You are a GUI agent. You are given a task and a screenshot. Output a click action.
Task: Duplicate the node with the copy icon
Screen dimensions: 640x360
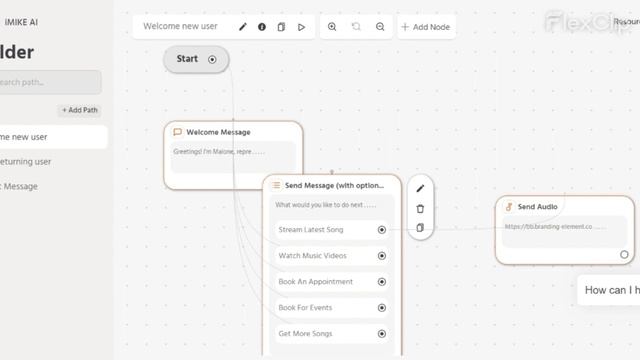[420, 228]
